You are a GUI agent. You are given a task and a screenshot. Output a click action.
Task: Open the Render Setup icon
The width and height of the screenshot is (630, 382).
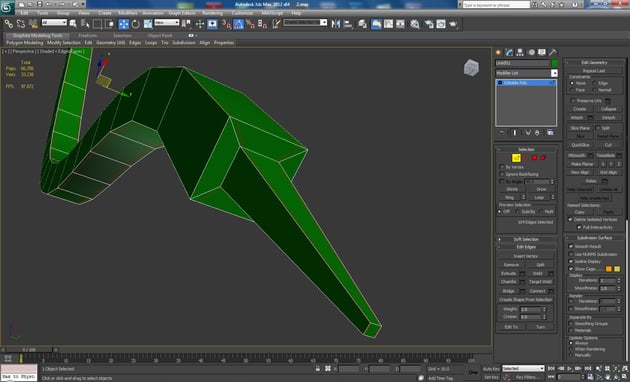(429, 24)
